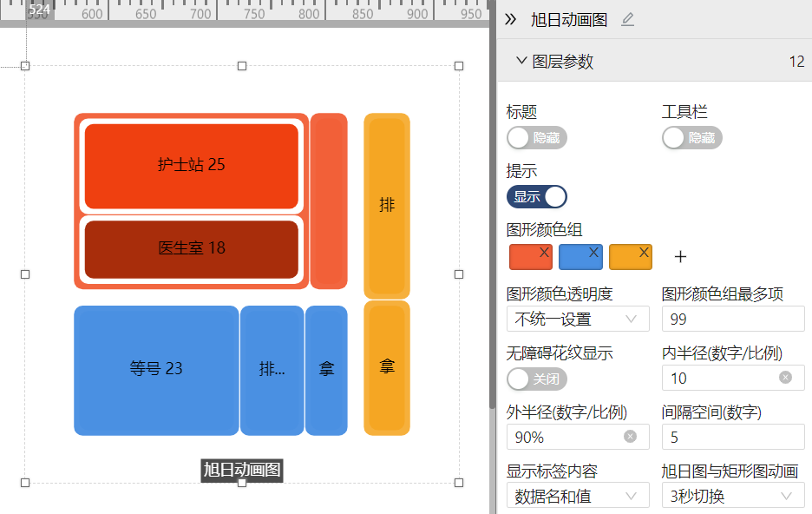Enable the 无障碍花纹显示 switch
Screen dimensions: 812x514
coord(536,379)
